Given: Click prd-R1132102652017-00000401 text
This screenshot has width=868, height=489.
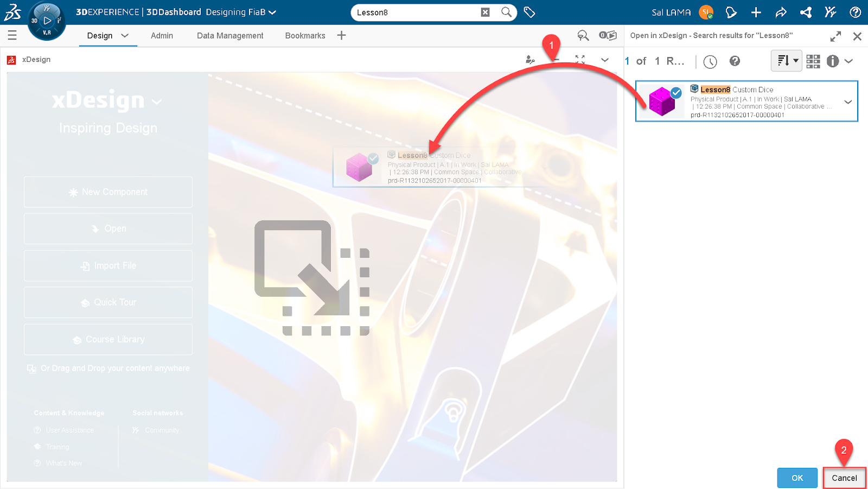Looking at the screenshot, I should tap(737, 115).
